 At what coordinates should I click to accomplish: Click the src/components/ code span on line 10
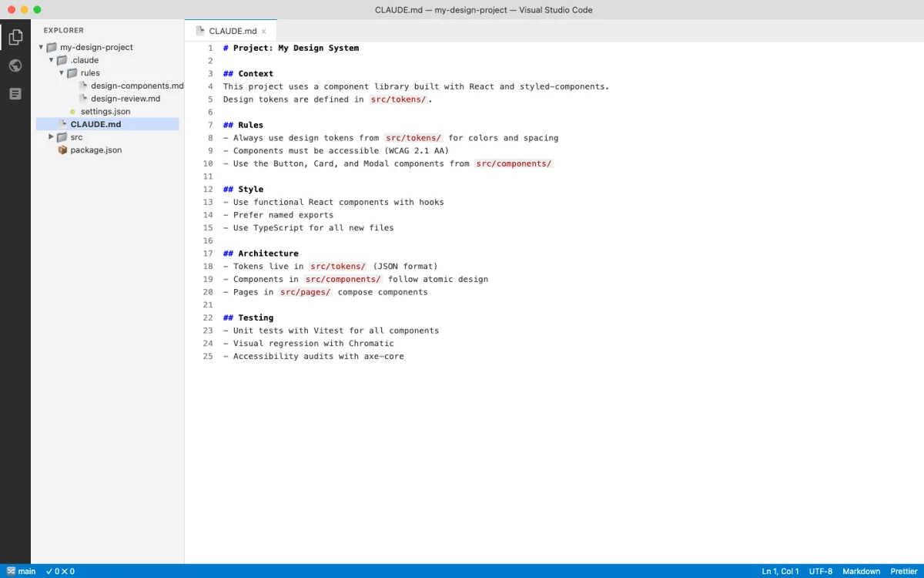[x=514, y=163]
